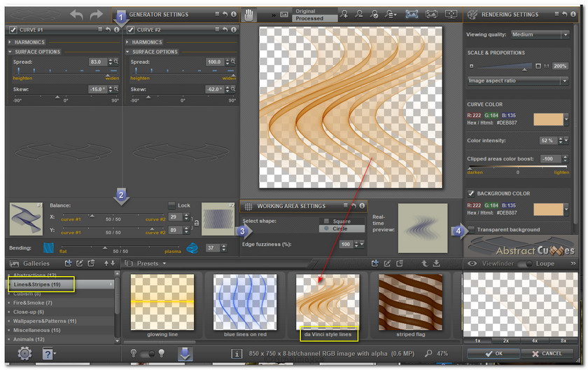The height and width of the screenshot is (370, 588).
Task: Collapse Curve #2 Surface Options section
Action: (x=127, y=52)
